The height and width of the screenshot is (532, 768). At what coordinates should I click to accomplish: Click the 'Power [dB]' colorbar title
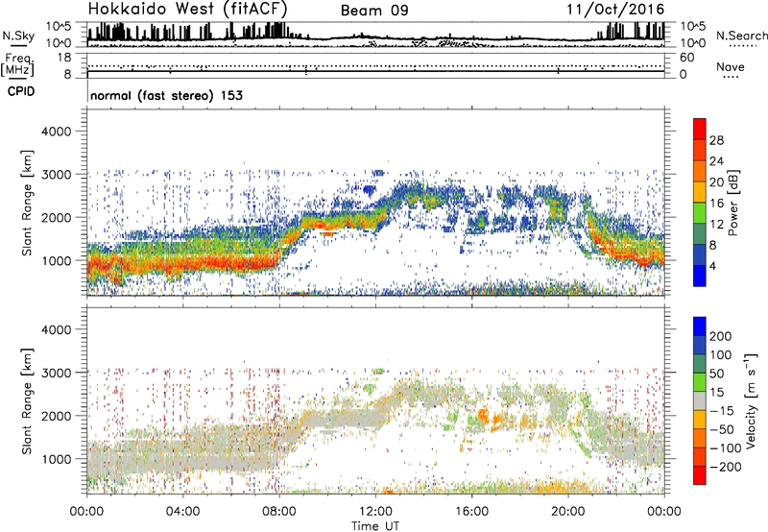[732, 203]
